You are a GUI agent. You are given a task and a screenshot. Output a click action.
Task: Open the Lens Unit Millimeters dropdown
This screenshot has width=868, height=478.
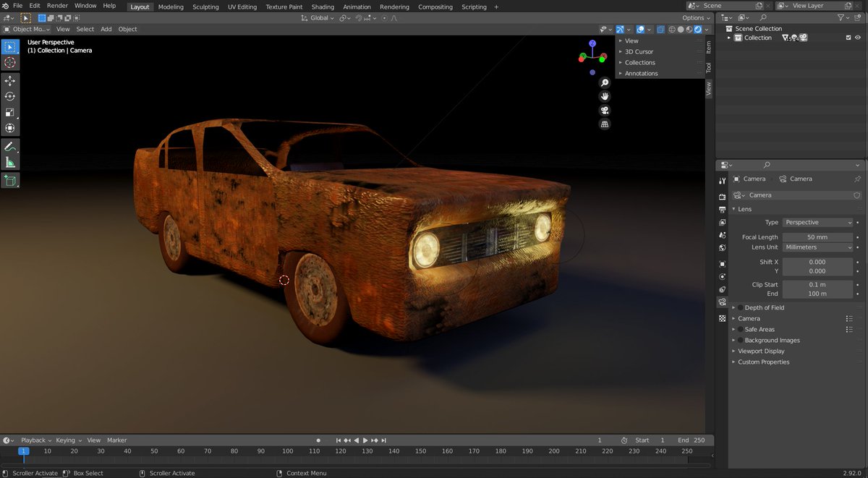pyautogui.click(x=817, y=247)
